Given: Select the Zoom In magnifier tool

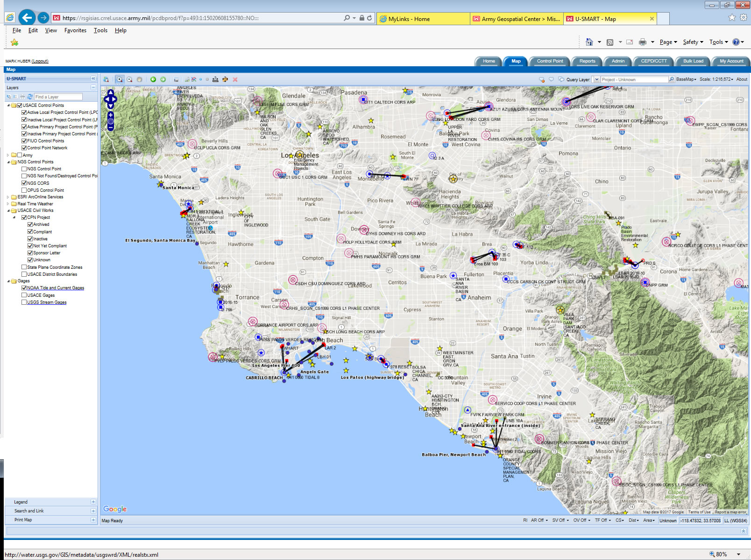Looking at the screenshot, I should (x=120, y=79).
